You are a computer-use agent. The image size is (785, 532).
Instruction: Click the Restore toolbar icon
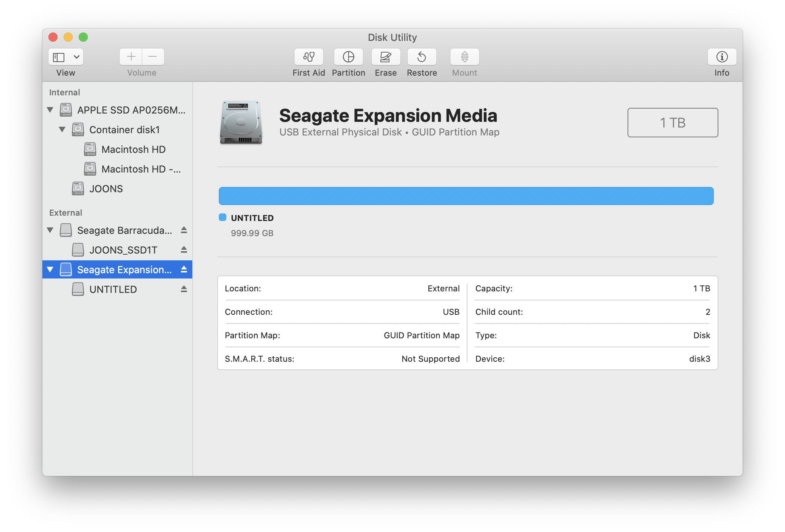coord(422,57)
